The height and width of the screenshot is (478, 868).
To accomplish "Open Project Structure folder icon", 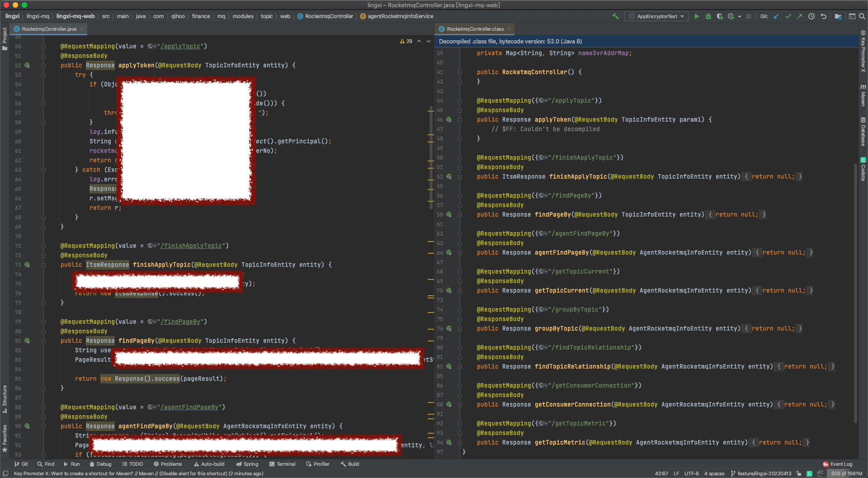I will (838, 16).
